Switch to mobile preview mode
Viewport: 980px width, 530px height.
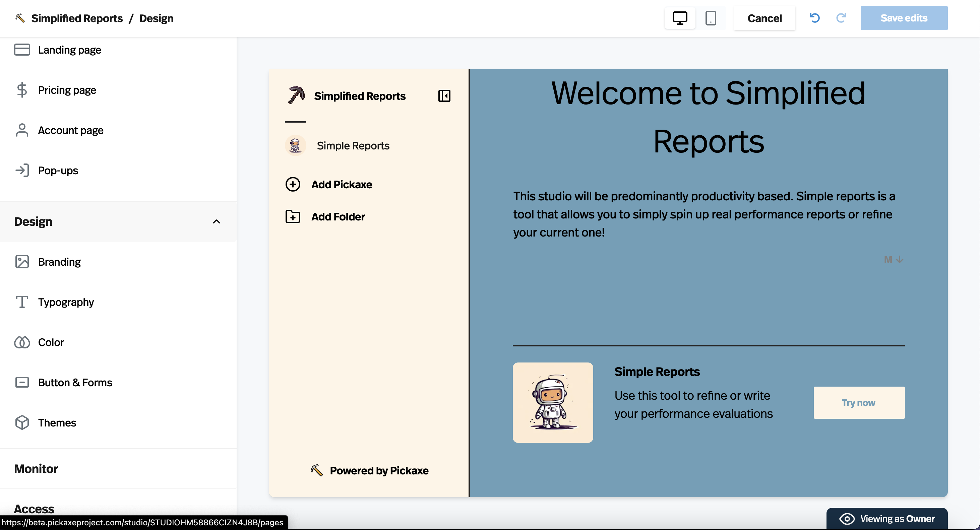[x=710, y=18]
